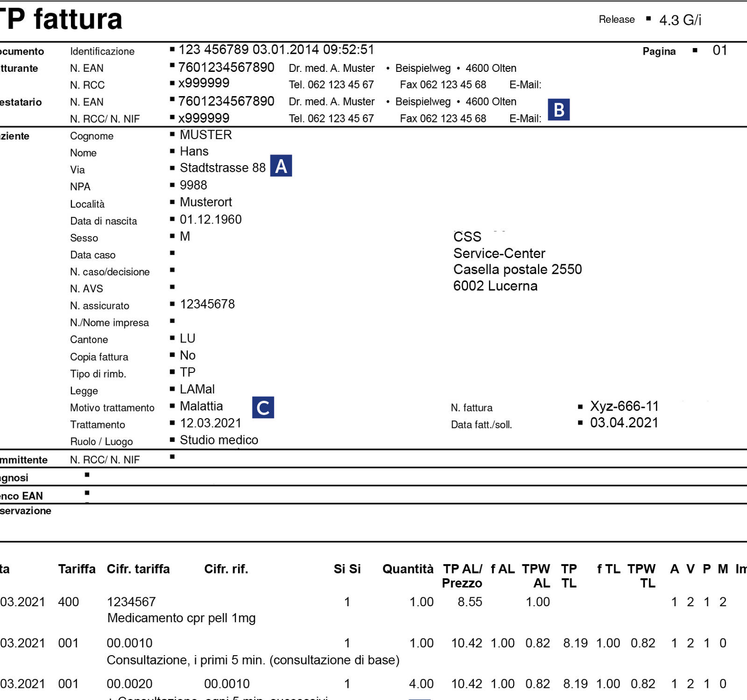Select 'No' beside Copia fattura
The width and height of the screenshot is (747, 700).
(188, 355)
